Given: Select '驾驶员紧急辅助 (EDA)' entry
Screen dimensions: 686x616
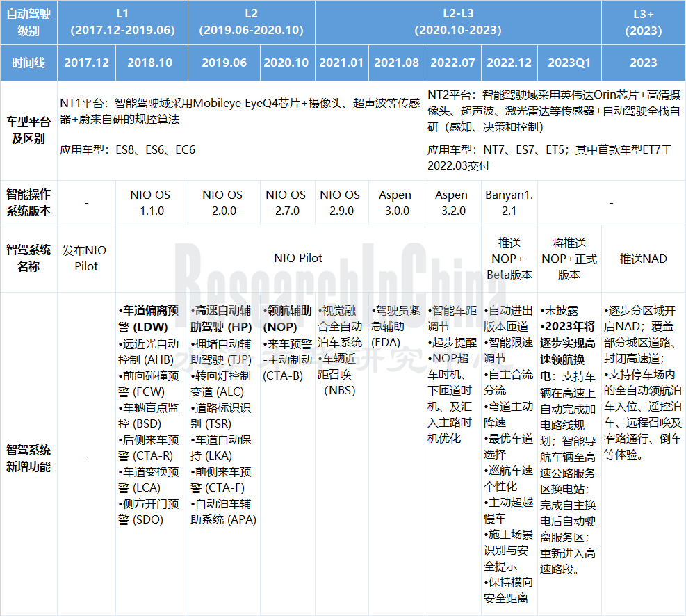Looking at the screenshot, I should [x=395, y=327].
